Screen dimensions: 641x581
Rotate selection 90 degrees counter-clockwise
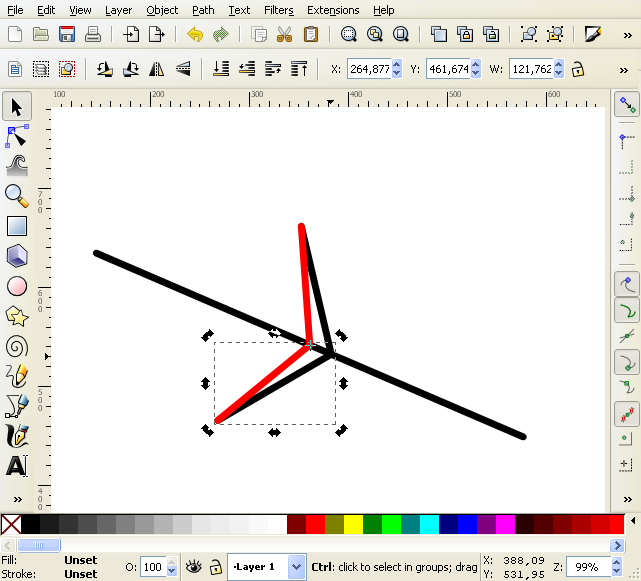coord(105,69)
